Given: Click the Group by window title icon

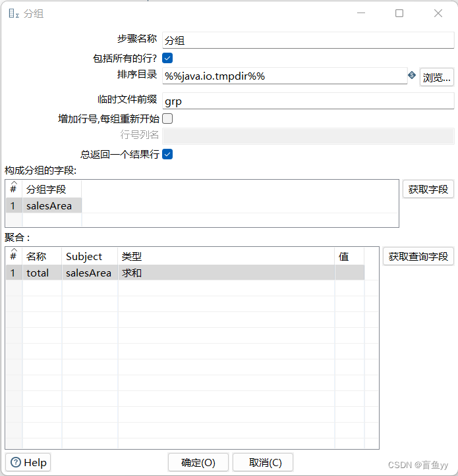Looking at the screenshot, I should click(14, 13).
